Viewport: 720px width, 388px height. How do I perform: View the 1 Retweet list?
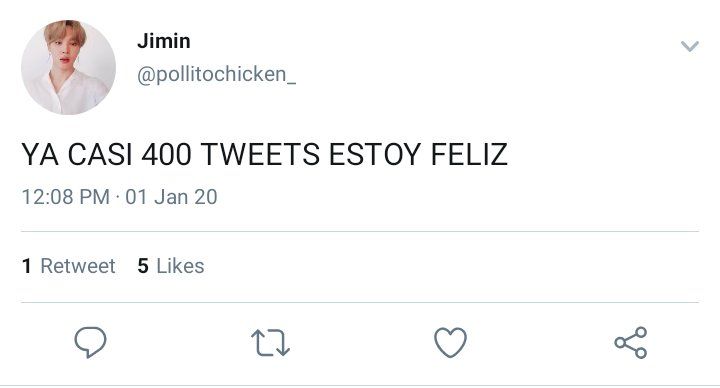coord(68,266)
